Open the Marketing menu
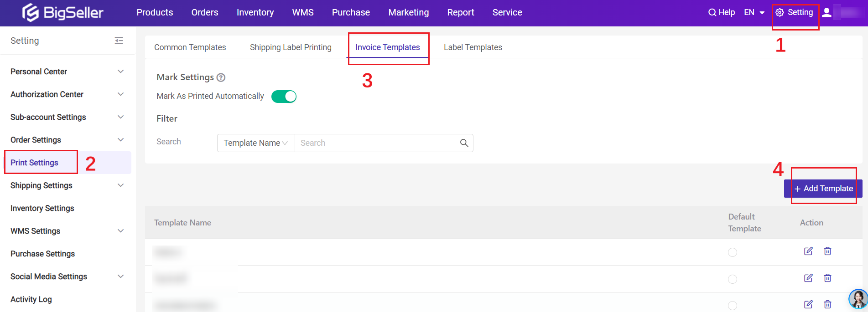Viewport: 868px width, 312px height. click(x=409, y=13)
